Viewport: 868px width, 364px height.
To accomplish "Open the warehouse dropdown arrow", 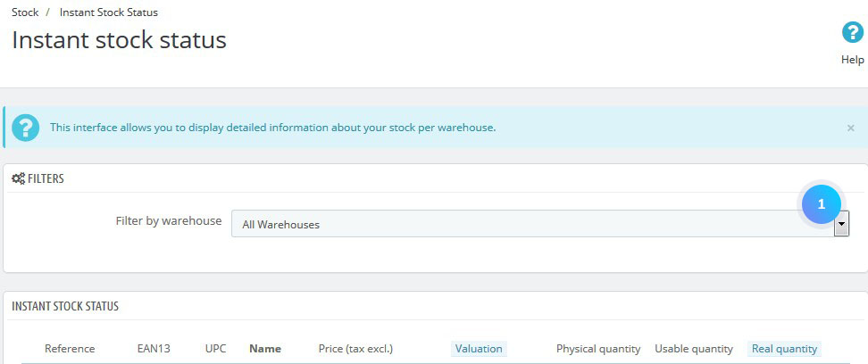I will point(841,224).
